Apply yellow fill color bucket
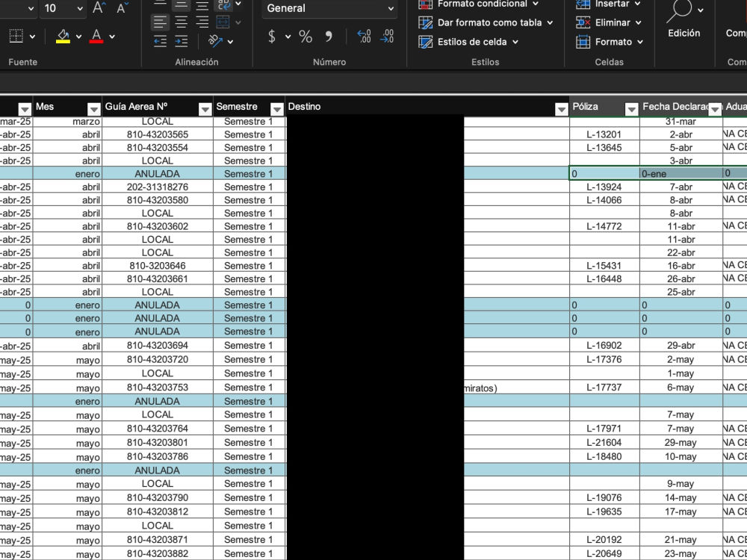747x560 pixels. pos(63,36)
